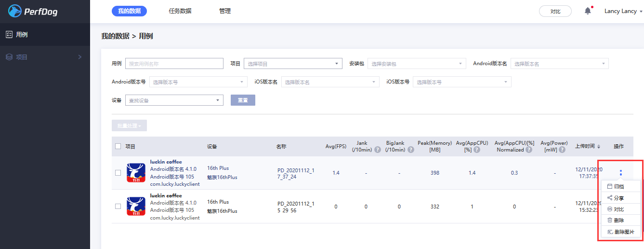Click the PerfDog logo

tap(33, 11)
